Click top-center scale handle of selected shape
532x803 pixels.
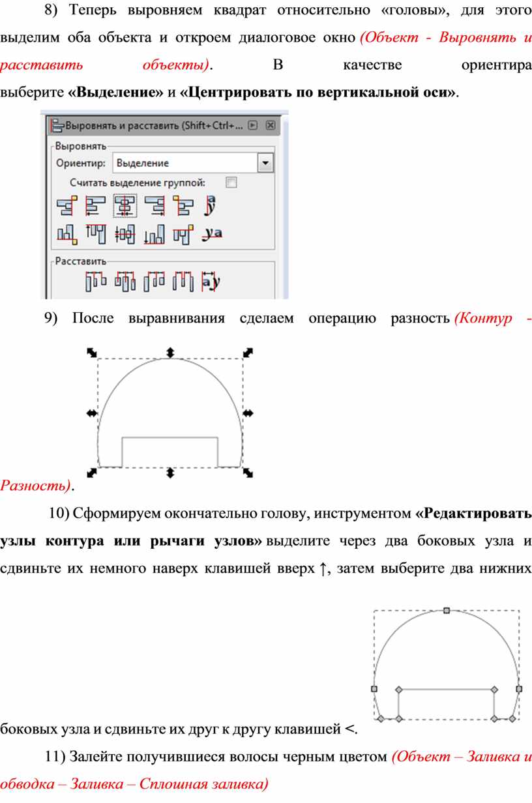[170, 352]
